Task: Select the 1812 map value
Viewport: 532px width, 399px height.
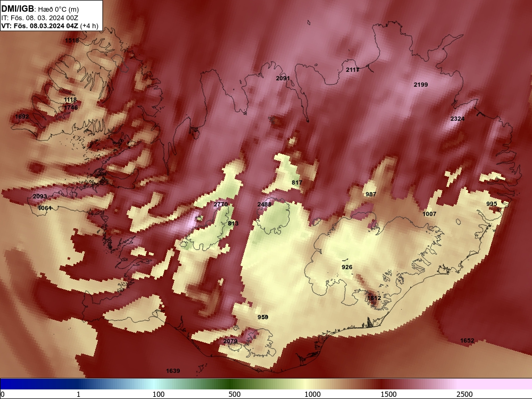Action: [374, 298]
